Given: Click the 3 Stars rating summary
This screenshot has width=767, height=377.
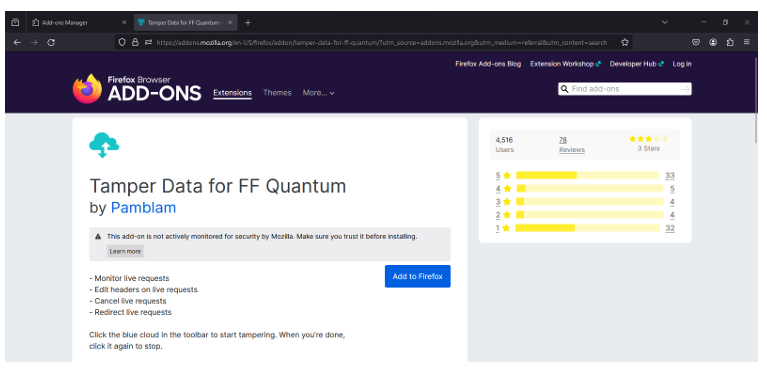Looking at the screenshot, I should pyautogui.click(x=648, y=144).
